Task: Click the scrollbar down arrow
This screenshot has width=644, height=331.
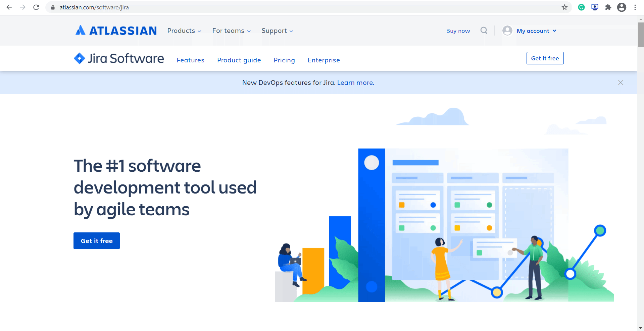Action: [x=641, y=328]
